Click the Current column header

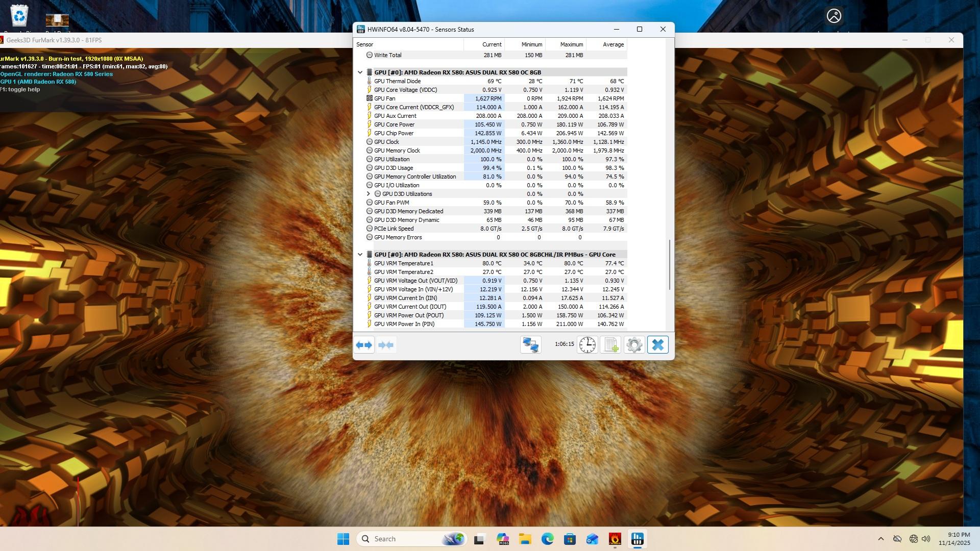[484, 44]
